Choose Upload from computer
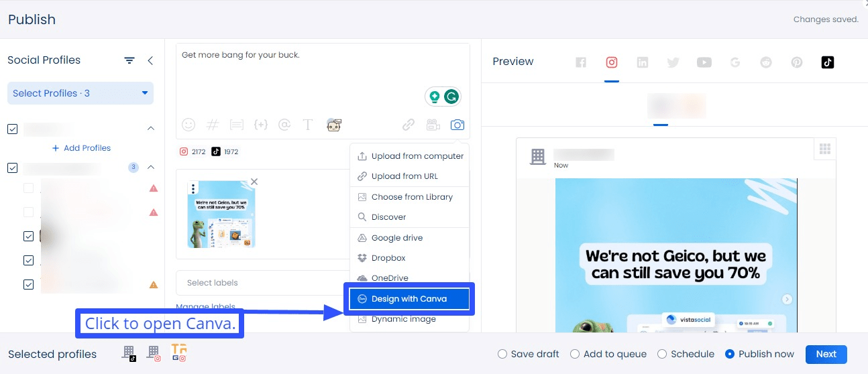 pyautogui.click(x=409, y=156)
